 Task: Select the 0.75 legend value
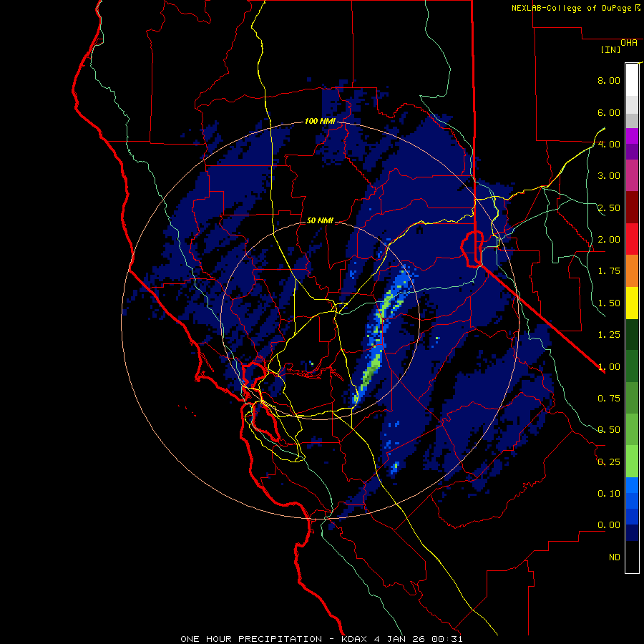(609, 399)
